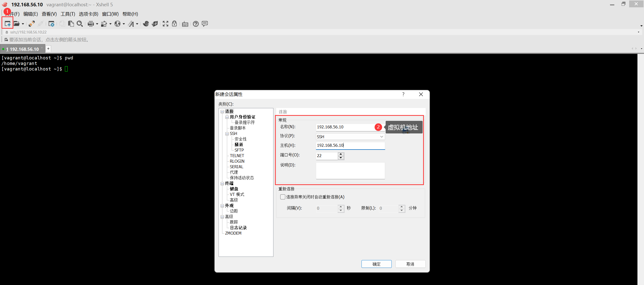Image resolution: width=644 pixels, height=285 pixels.
Task: Enable 连接异常关闭时自动重新连接 checkbox
Action: [283, 197]
